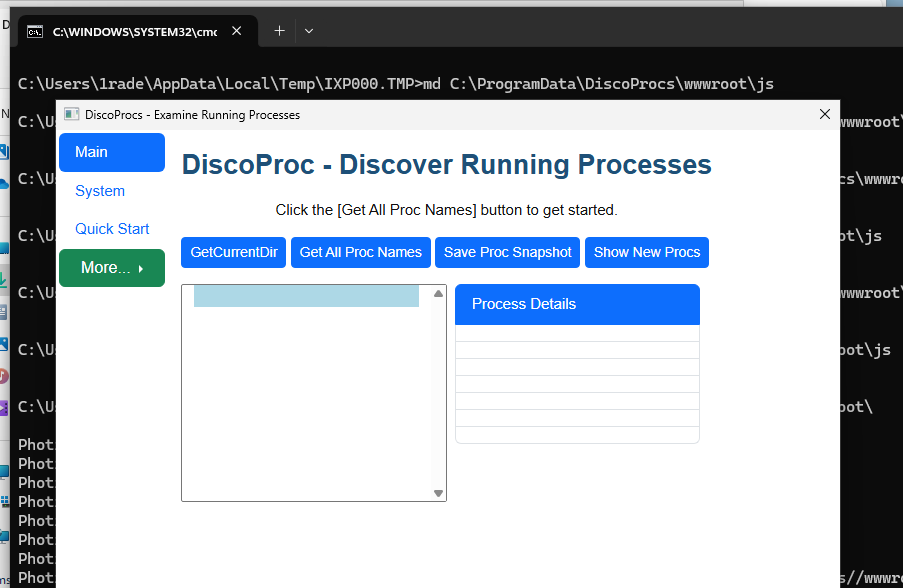
Task: Click the arrow on the More button
Action: pyautogui.click(x=141, y=269)
